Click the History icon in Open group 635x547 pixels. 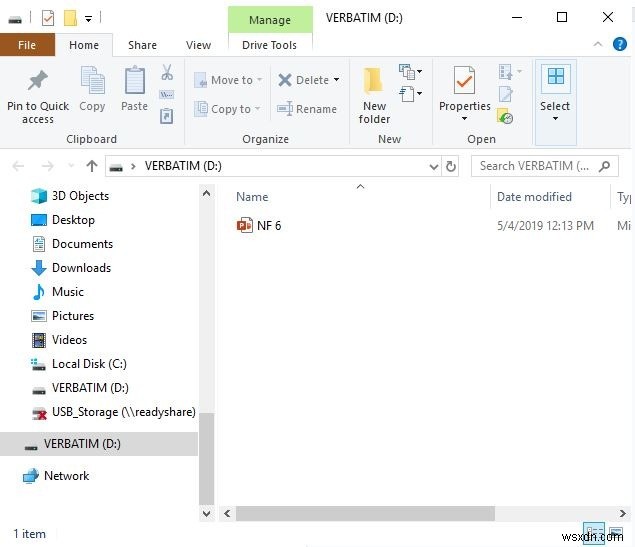(505, 116)
